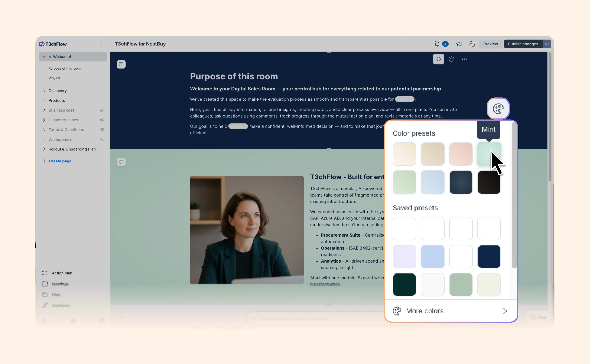Click the Meetings calendar icon
The width and height of the screenshot is (590, 364).
[45, 284]
